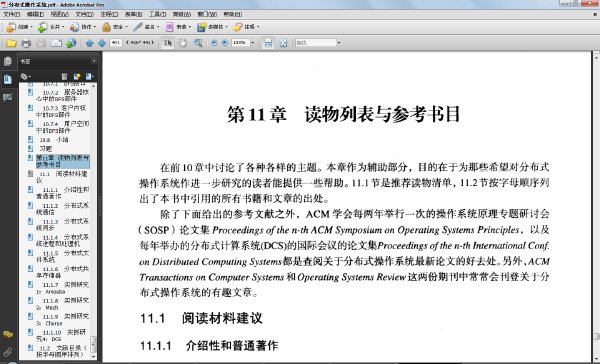Click the new bookmark icon

click(x=77, y=77)
